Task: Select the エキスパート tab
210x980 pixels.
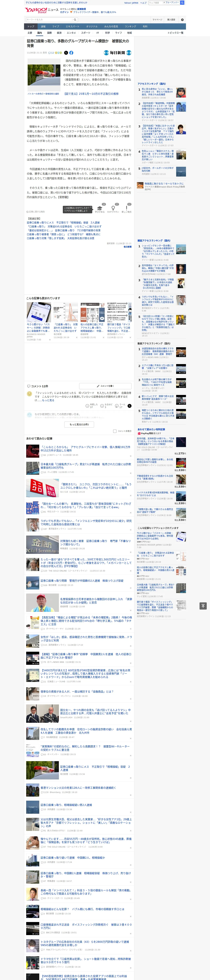Action: pos(72,27)
